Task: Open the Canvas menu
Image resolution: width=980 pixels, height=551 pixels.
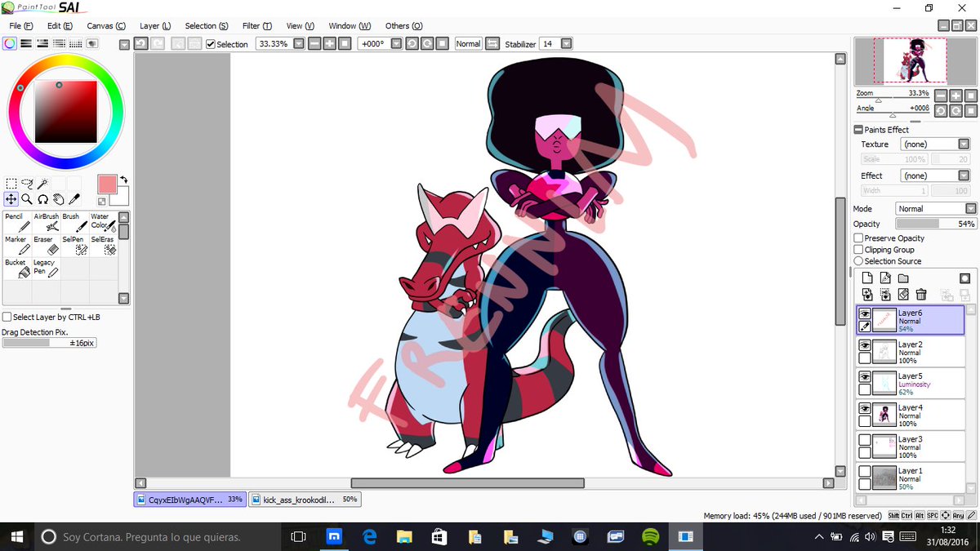Action: click(x=106, y=26)
